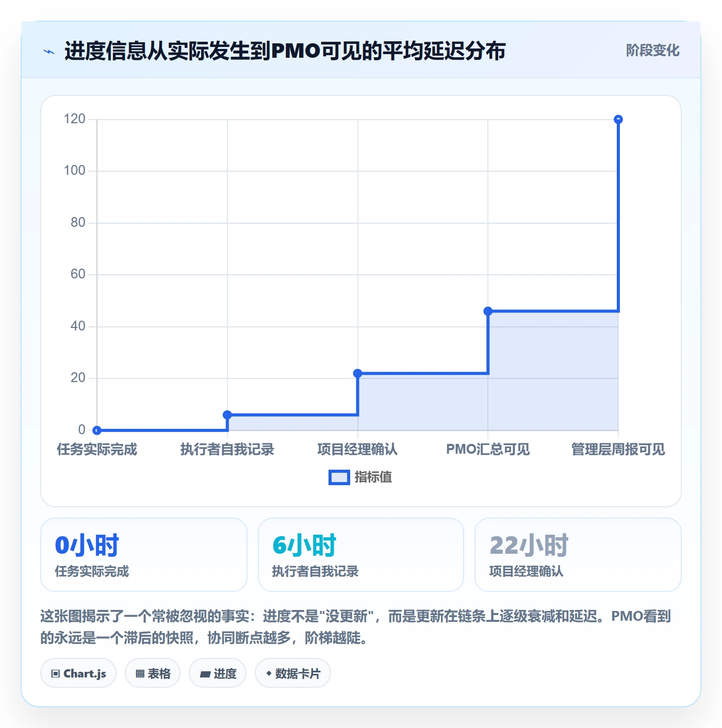The image size is (722, 728).
Task: Click the data point at 任务实际完成
Action: (x=97, y=430)
